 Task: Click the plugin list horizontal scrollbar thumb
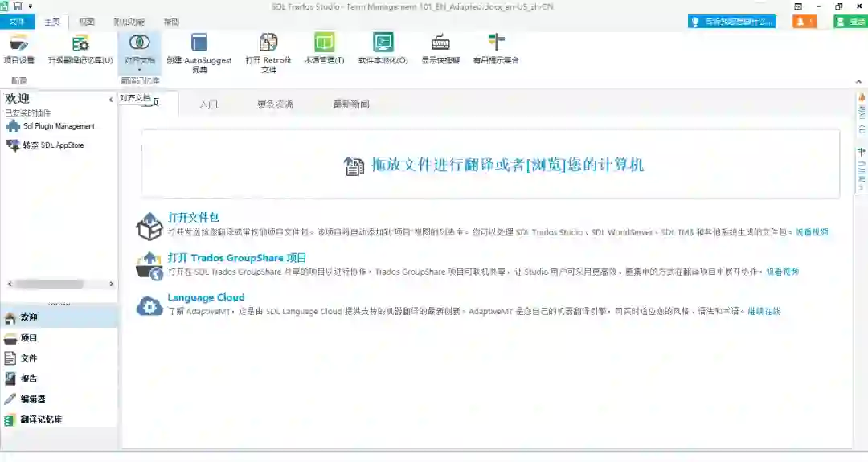(49, 284)
